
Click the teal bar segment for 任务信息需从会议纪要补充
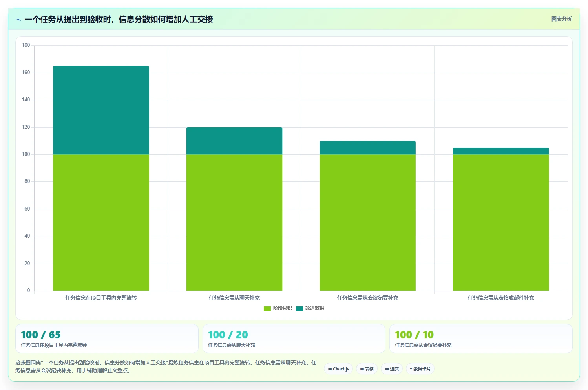[x=367, y=148]
